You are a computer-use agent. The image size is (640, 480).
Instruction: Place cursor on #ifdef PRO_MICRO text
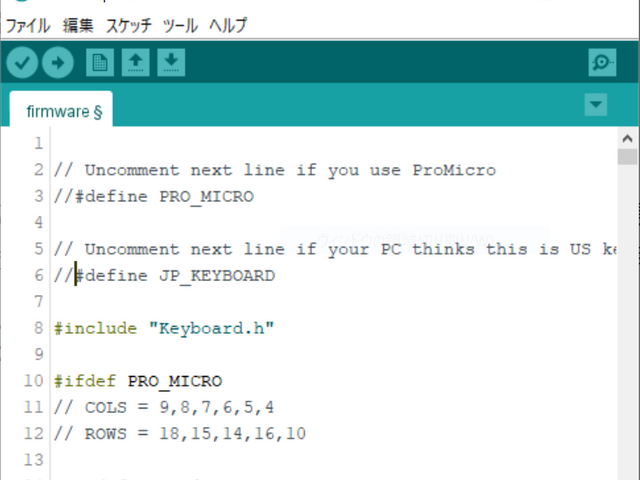tap(138, 381)
